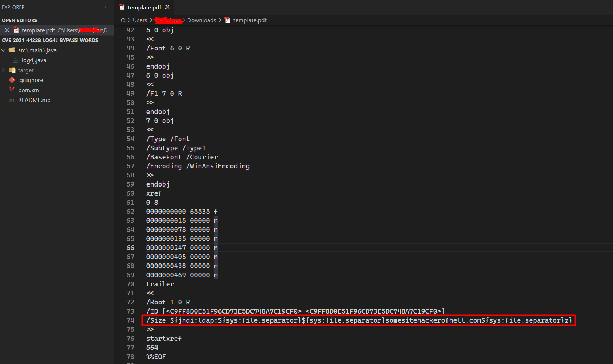Click '/Root 1 0 R' line

pos(168,302)
